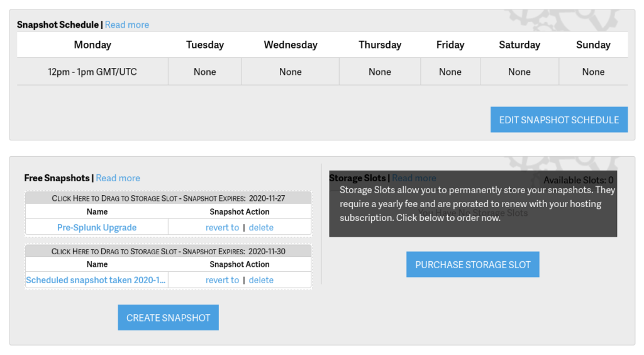Click revert to for the Scheduled snapshot

click(x=222, y=280)
